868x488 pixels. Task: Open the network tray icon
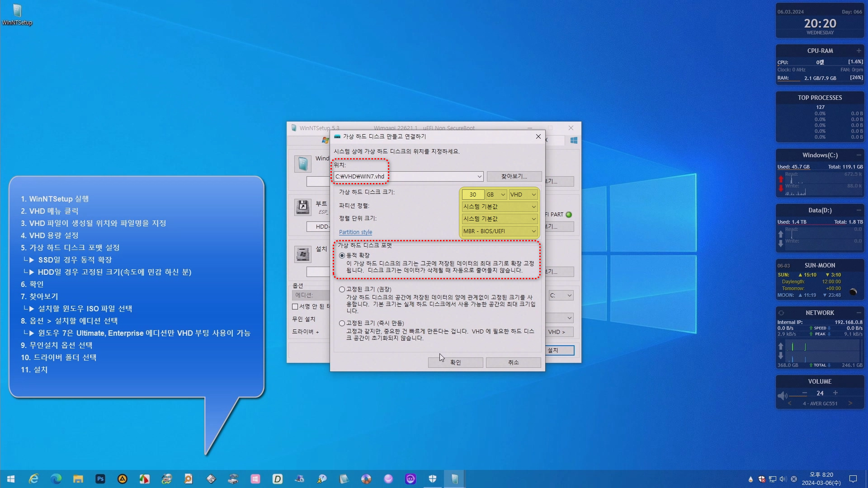(773, 479)
